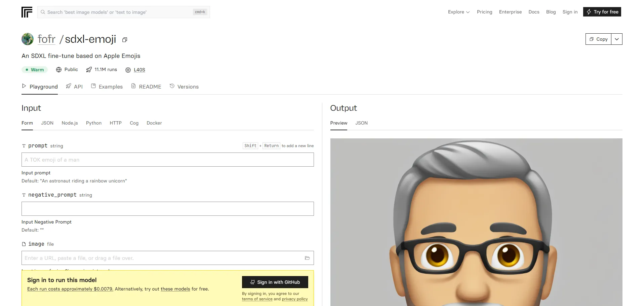Click the Try for free button
644x306 pixels.
(602, 12)
